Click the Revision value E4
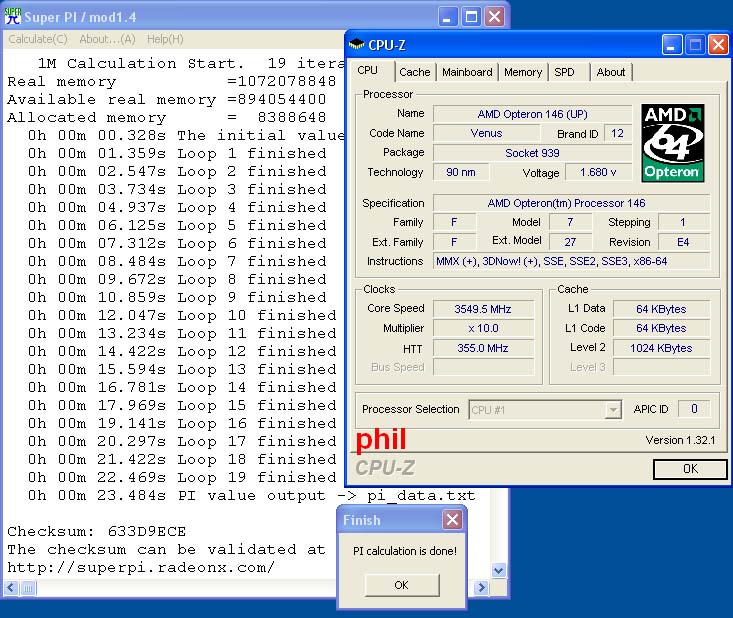This screenshot has width=733, height=618. [683, 242]
